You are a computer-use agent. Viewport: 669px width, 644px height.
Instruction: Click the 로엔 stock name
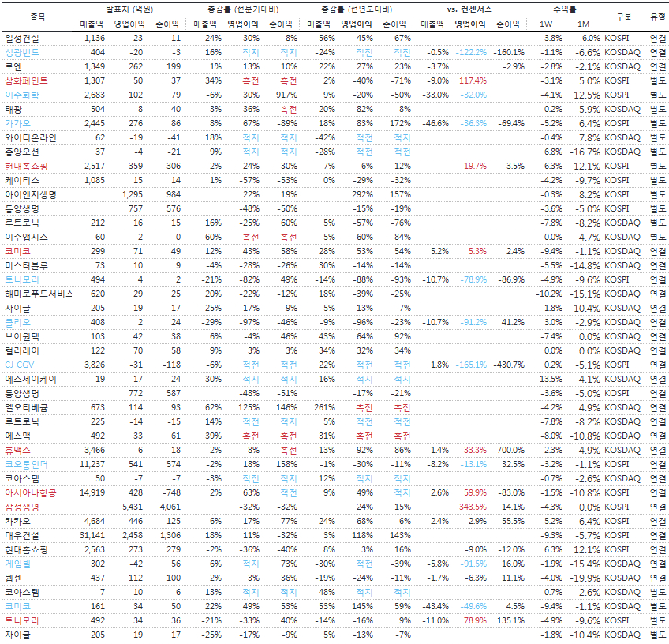[13, 66]
